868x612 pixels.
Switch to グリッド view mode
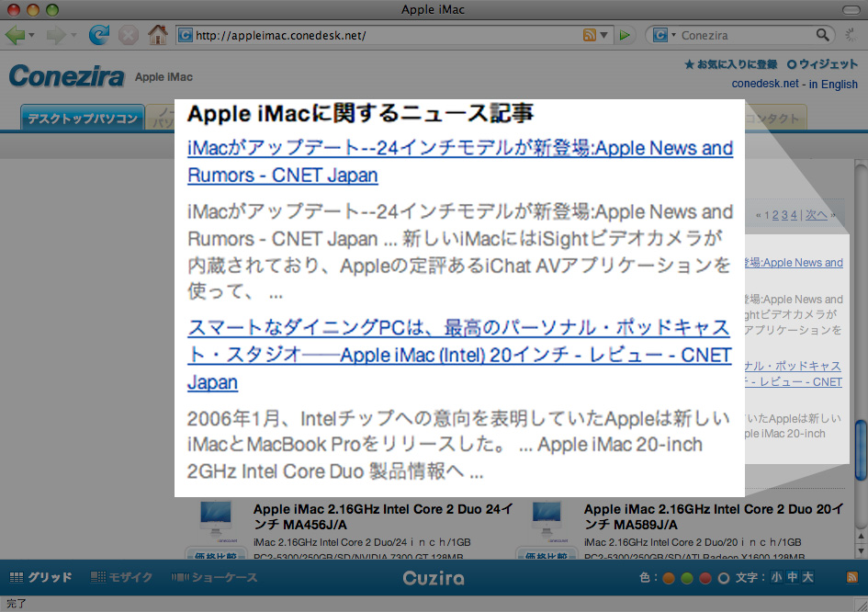40,578
